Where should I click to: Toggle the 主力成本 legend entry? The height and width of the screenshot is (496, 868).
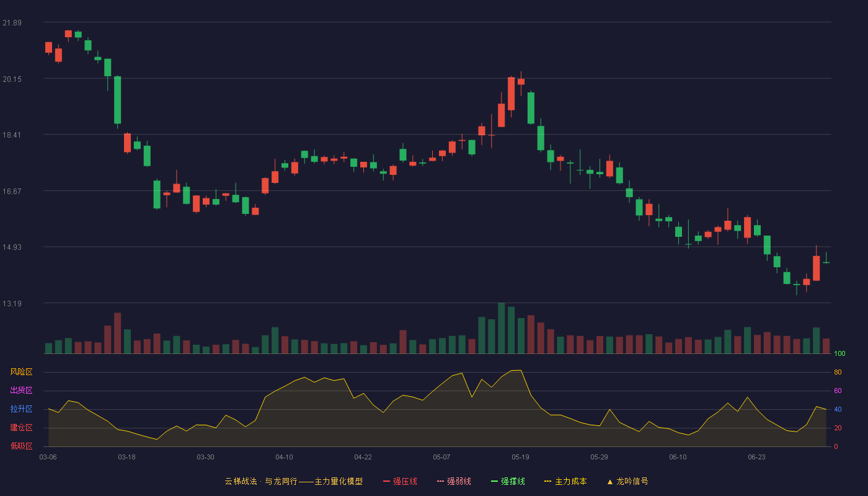(565, 481)
